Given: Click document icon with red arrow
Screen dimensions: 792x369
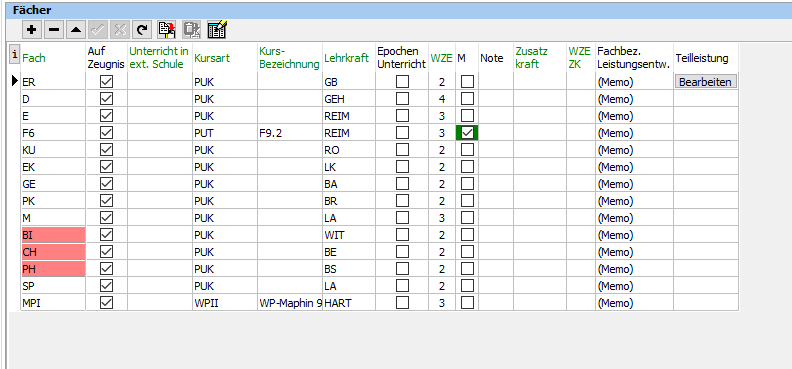Looking at the screenshot, I should click(167, 30).
